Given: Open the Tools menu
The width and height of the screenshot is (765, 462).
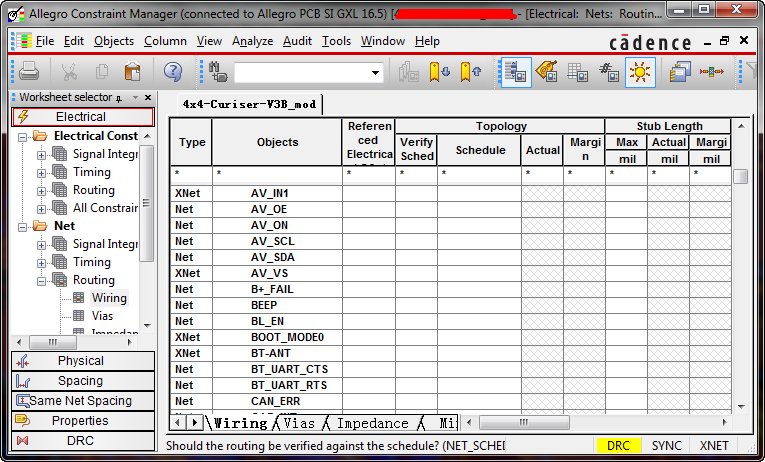Looking at the screenshot, I should [336, 41].
